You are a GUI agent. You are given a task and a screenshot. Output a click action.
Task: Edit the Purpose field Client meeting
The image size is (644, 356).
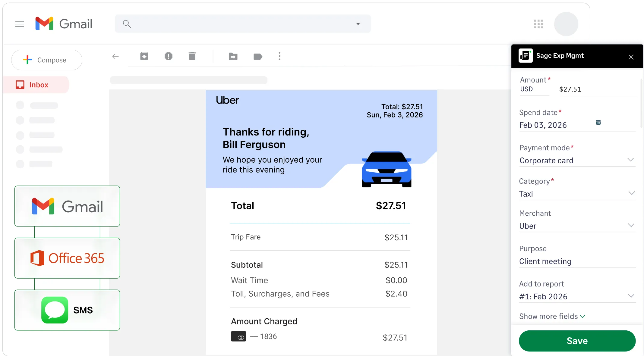click(545, 261)
